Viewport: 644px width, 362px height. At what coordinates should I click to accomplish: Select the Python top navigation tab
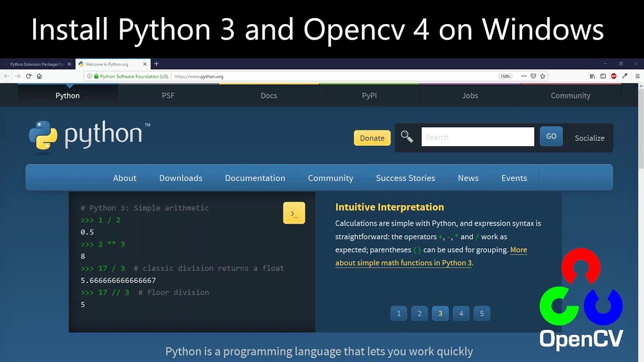(x=67, y=96)
